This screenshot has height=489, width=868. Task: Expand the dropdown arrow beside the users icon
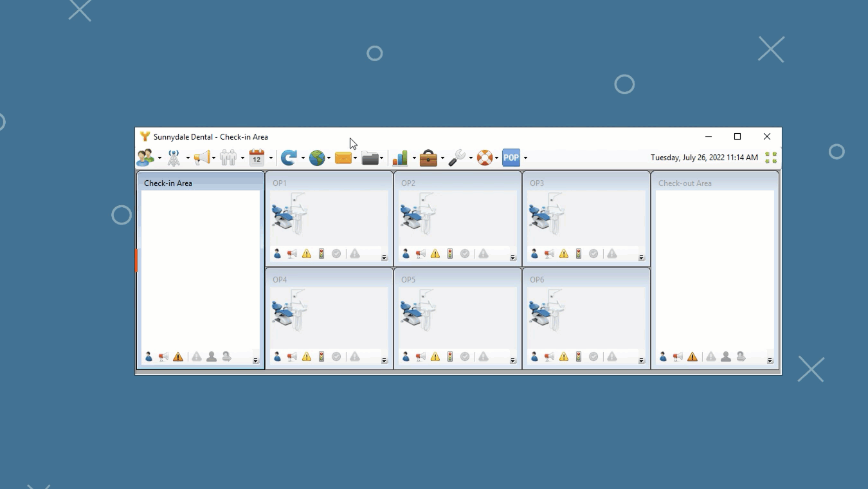coord(159,158)
